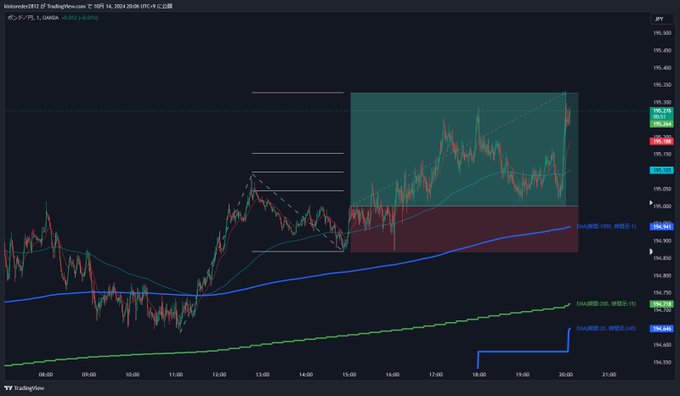Select the green EMA 200 indicator label
This screenshot has width=680, height=396.
point(606,304)
